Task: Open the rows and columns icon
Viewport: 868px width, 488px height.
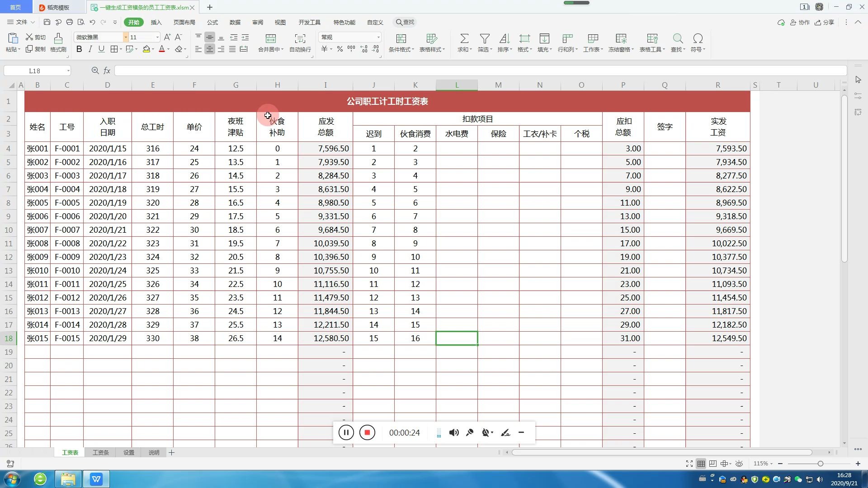Action: point(567,39)
